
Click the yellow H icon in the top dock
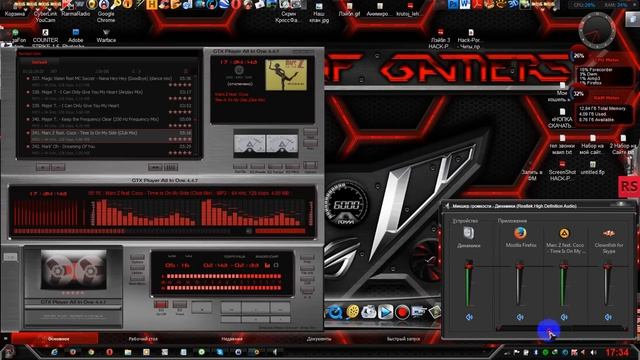152,4
